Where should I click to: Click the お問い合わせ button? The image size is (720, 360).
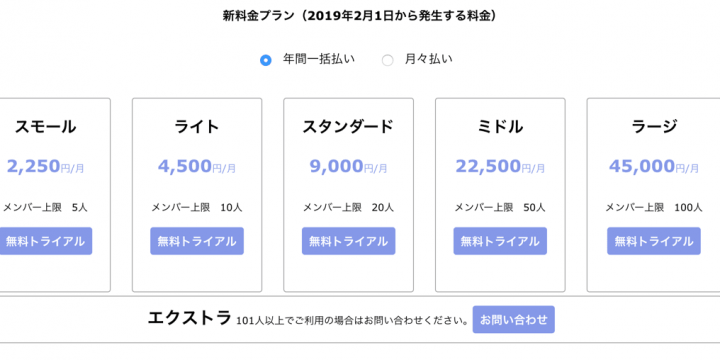coord(514,320)
